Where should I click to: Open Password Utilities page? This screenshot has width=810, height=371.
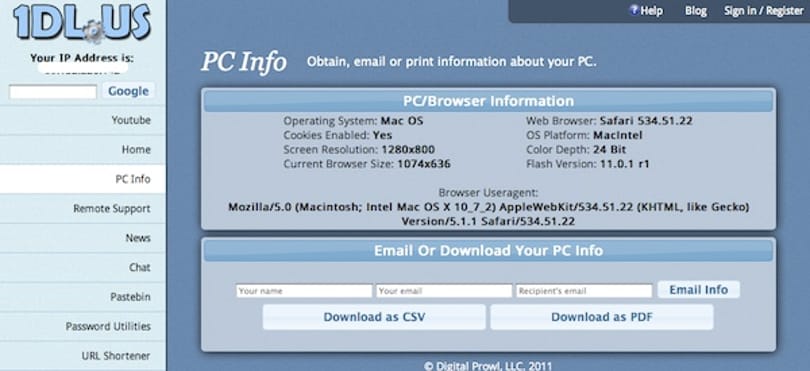[83, 327]
